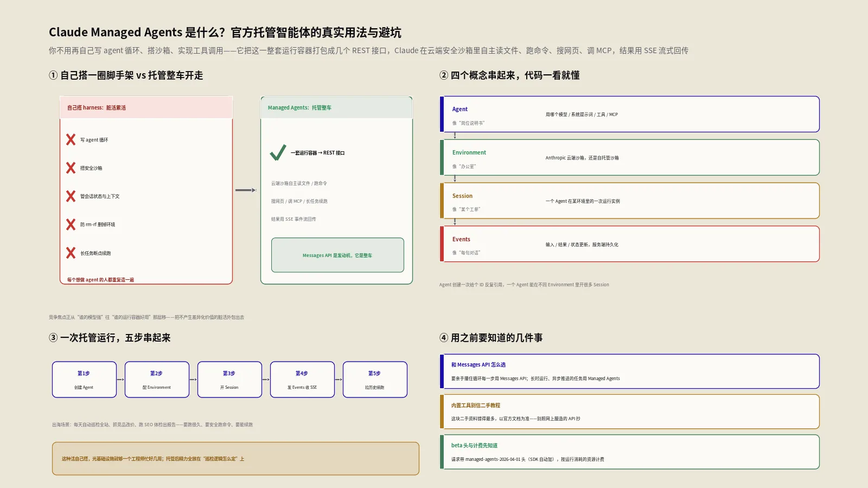Click the text 输入 / 结果 / 状态更新,服务端持久化

pyautogui.click(x=582, y=245)
